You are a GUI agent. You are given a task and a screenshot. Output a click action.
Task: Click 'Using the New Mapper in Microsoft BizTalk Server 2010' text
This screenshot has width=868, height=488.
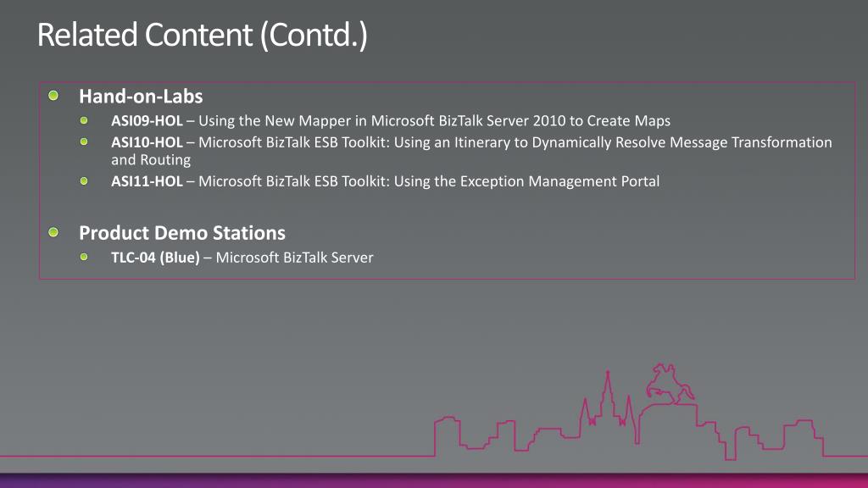click(382, 120)
